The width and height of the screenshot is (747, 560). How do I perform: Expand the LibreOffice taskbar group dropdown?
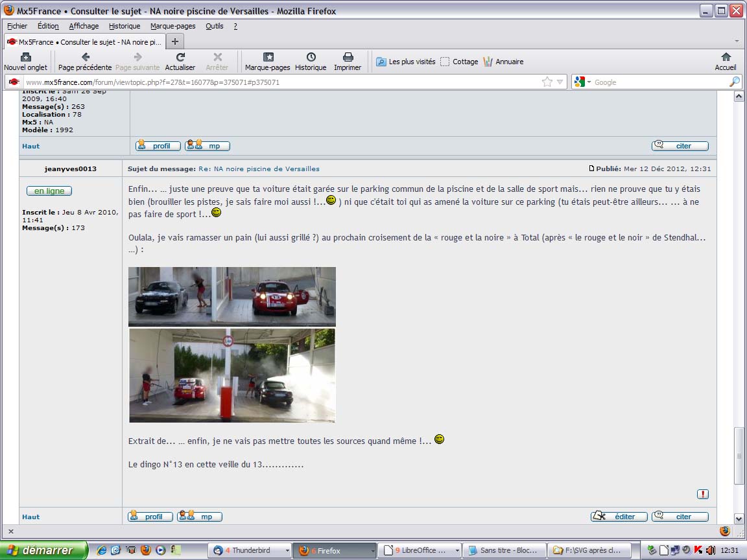(457, 550)
